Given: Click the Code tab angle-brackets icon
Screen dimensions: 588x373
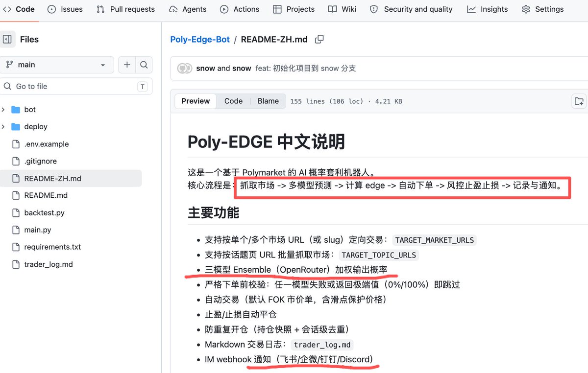Looking at the screenshot, I should point(7,9).
